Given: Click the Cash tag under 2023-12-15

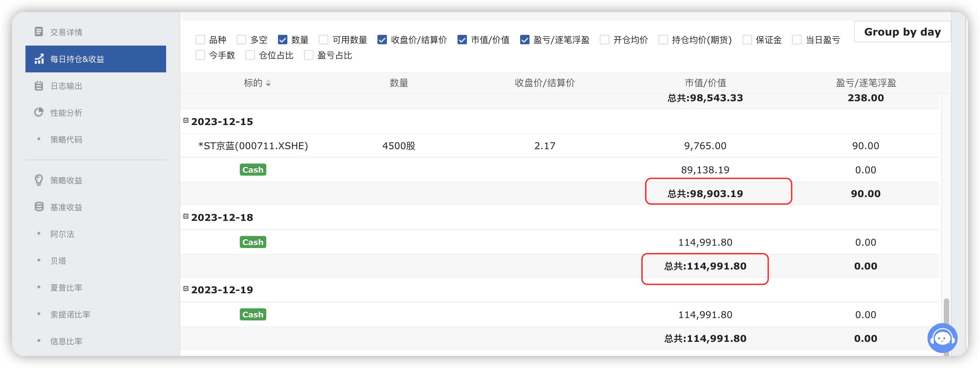Looking at the screenshot, I should click(x=253, y=170).
